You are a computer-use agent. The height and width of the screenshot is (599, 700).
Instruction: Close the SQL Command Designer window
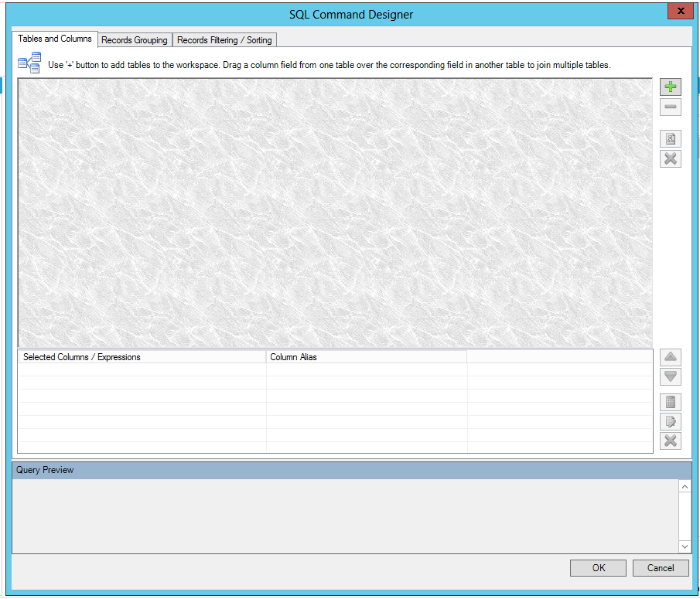pyautogui.click(x=681, y=11)
